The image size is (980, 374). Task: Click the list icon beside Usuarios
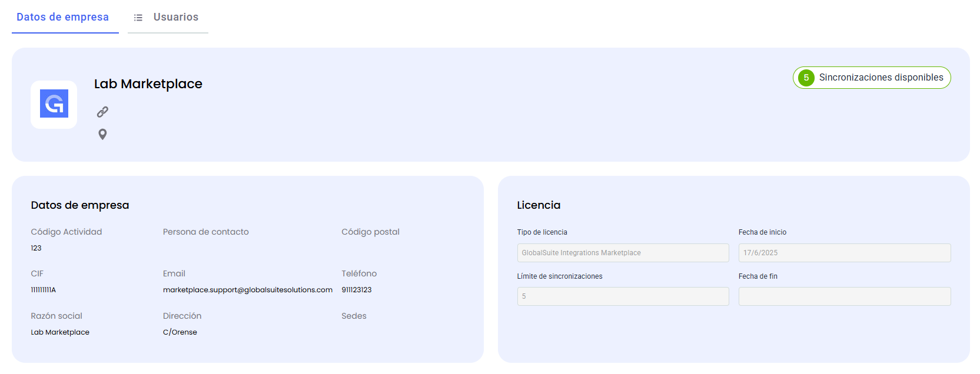tap(138, 18)
